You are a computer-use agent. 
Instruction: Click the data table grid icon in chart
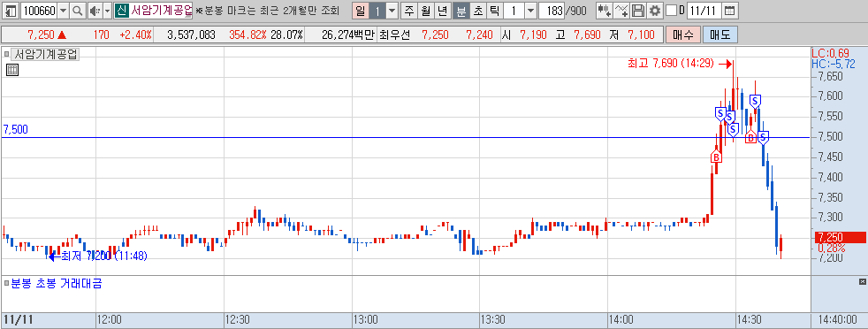coord(12,70)
